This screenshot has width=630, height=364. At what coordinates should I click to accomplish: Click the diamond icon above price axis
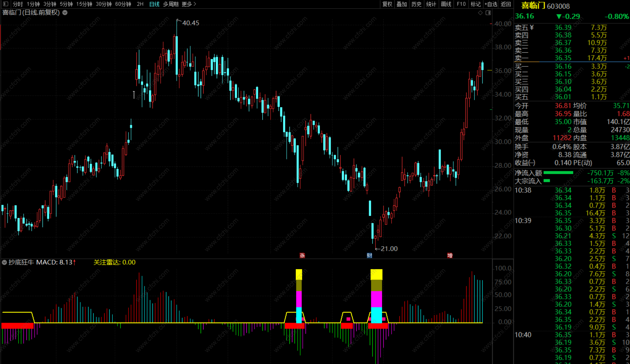(480, 13)
